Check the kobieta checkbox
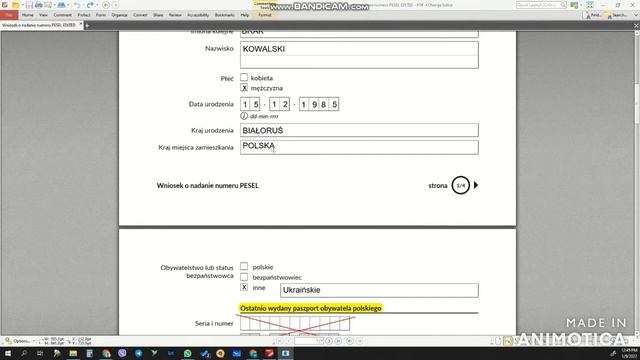This screenshot has width=640, height=360. pyautogui.click(x=244, y=77)
